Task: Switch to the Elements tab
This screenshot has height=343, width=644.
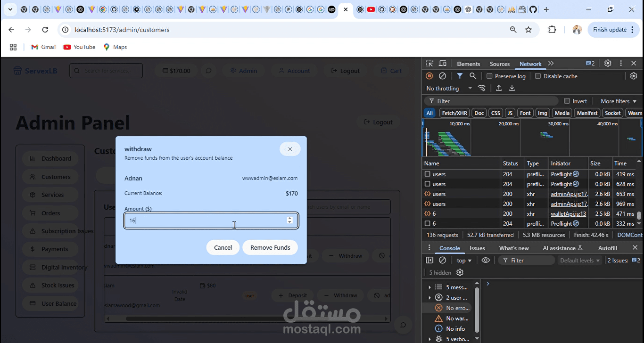Action: tap(468, 64)
